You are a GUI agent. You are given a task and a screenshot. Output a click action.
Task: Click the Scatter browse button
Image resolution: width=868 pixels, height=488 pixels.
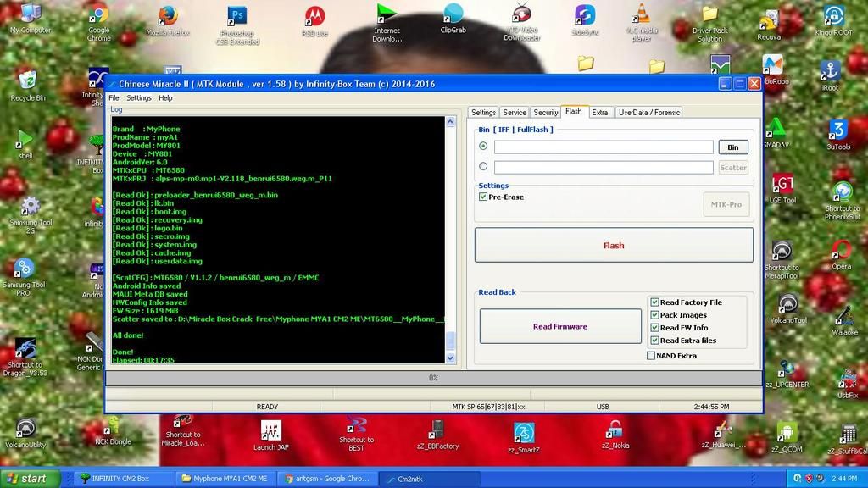pos(733,167)
